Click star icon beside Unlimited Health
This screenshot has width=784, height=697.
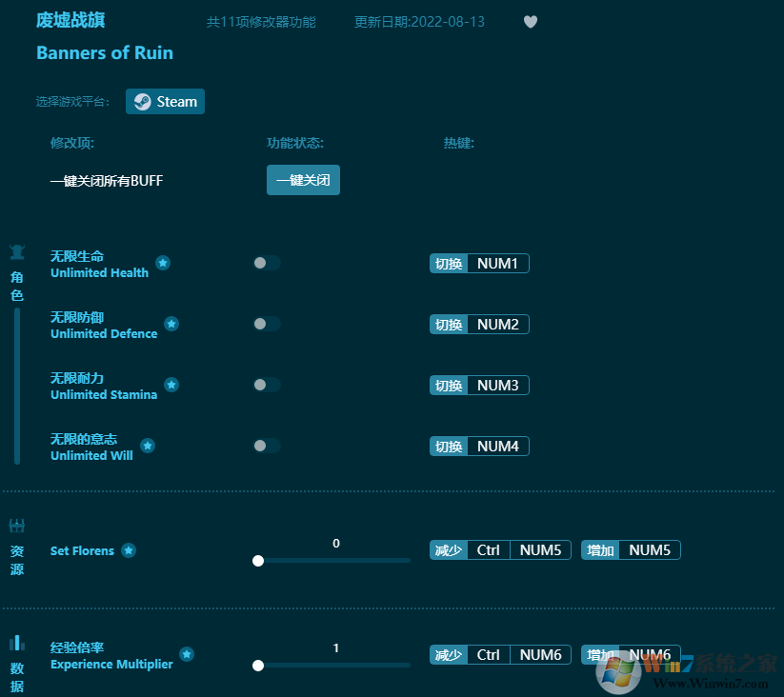coord(163,263)
